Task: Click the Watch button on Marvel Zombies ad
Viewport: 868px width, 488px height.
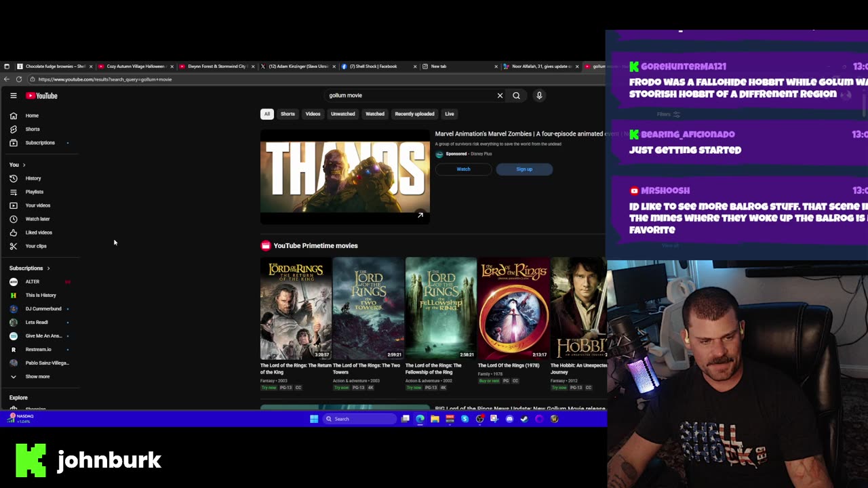Action: pyautogui.click(x=463, y=169)
